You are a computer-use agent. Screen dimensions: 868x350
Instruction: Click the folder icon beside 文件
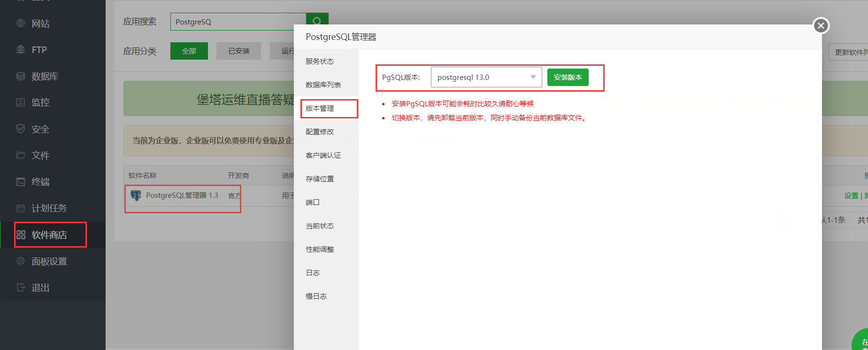coord(21,155)
